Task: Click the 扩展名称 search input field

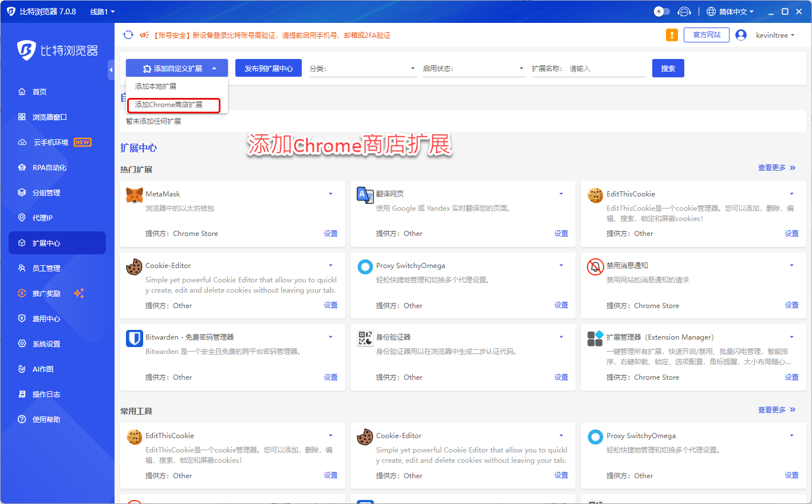Action: click(x=606, y=69)
